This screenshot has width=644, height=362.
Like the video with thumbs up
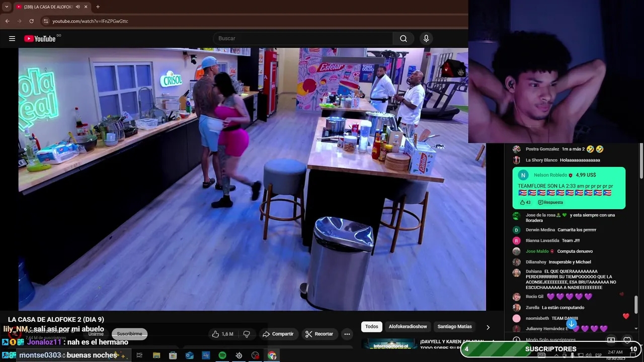(223, 334)
